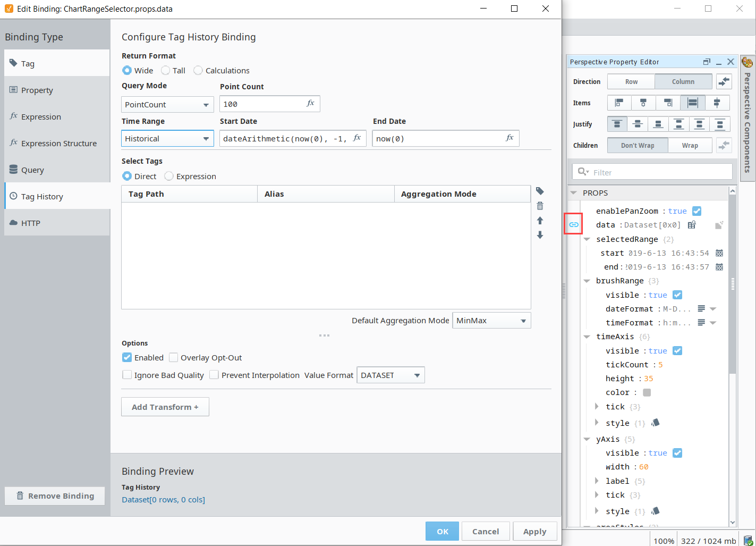Collapse the timeAxis property
This screenshot has height=546, width=756.
[x=587, y=337]
